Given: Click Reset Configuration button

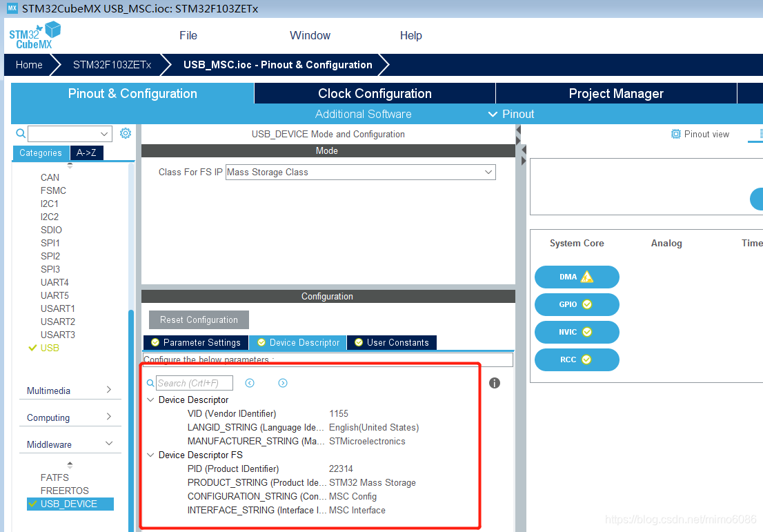Looking at the screenshot, I should [x=199, y=319].
